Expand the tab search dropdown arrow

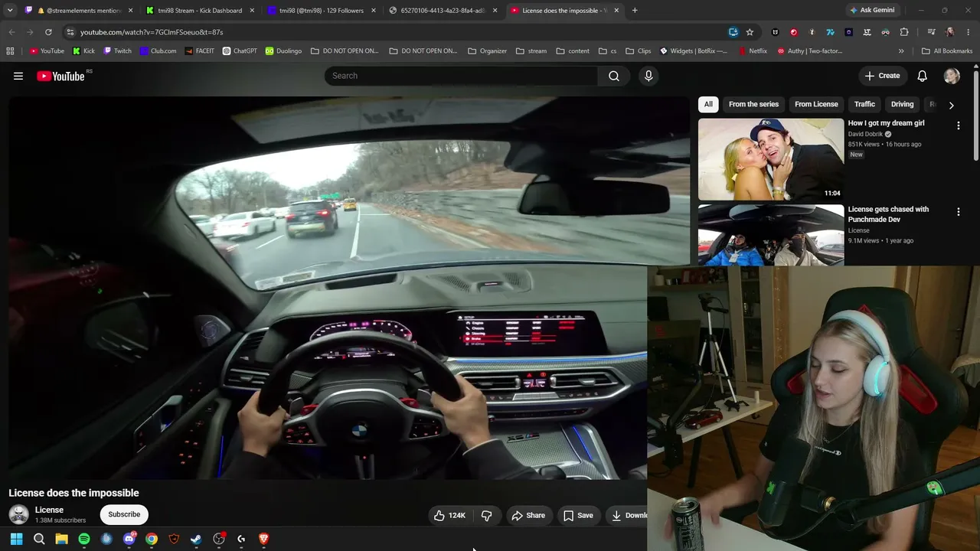(x=10, y=11)
